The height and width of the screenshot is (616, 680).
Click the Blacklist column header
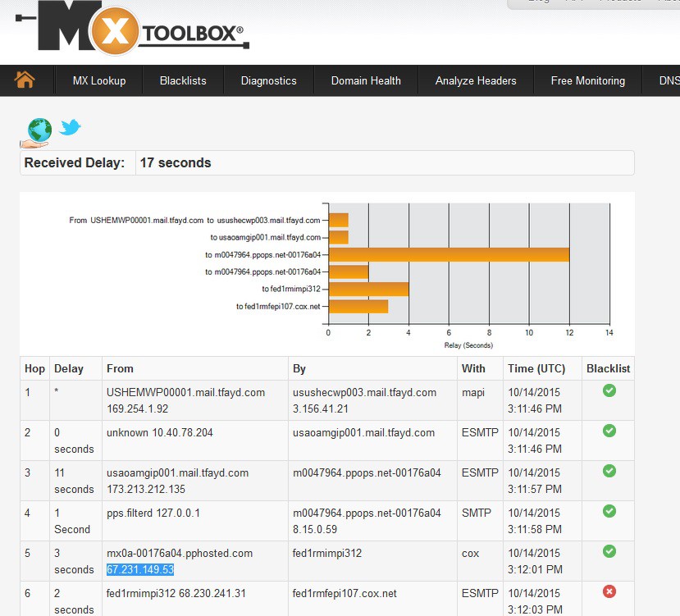point(608,369)
